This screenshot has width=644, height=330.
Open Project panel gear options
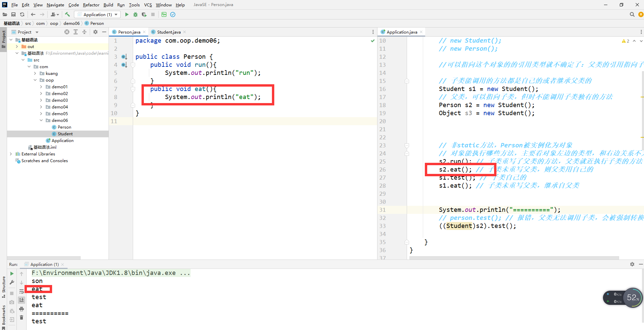click(95, 32)
